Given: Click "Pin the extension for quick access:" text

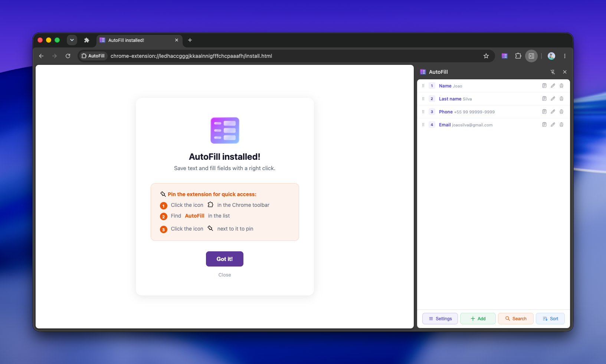Looking at the screenshot, I should pyautogui.click(x=212, y=194).
